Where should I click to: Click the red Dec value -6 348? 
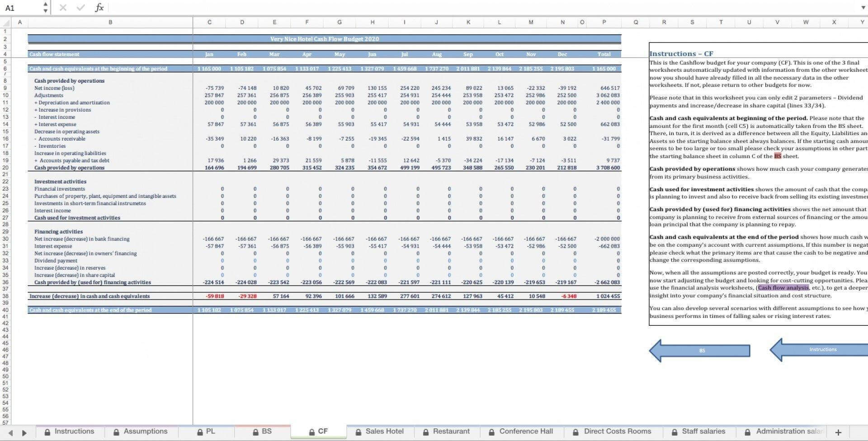[569, 296]
